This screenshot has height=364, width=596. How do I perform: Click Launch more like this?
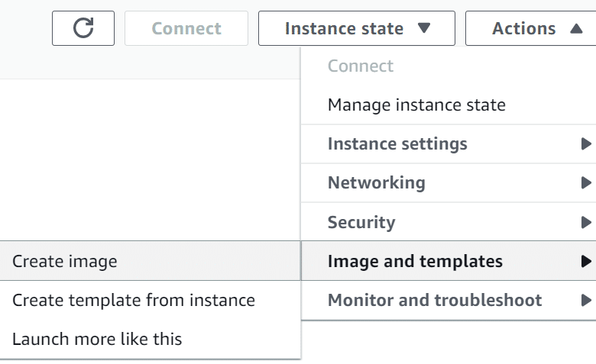(150, 339)
